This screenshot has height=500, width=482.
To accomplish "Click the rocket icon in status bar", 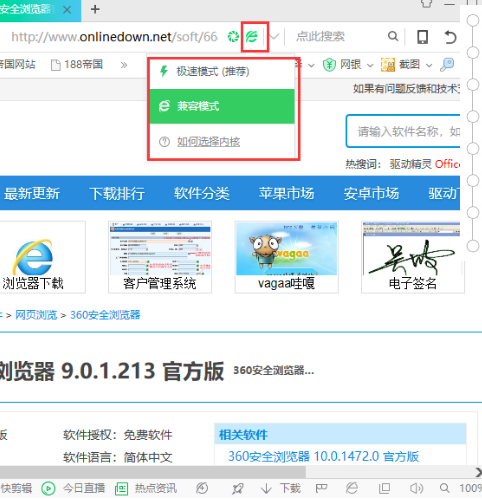I will pyautogui.click(x=238, y=489).
